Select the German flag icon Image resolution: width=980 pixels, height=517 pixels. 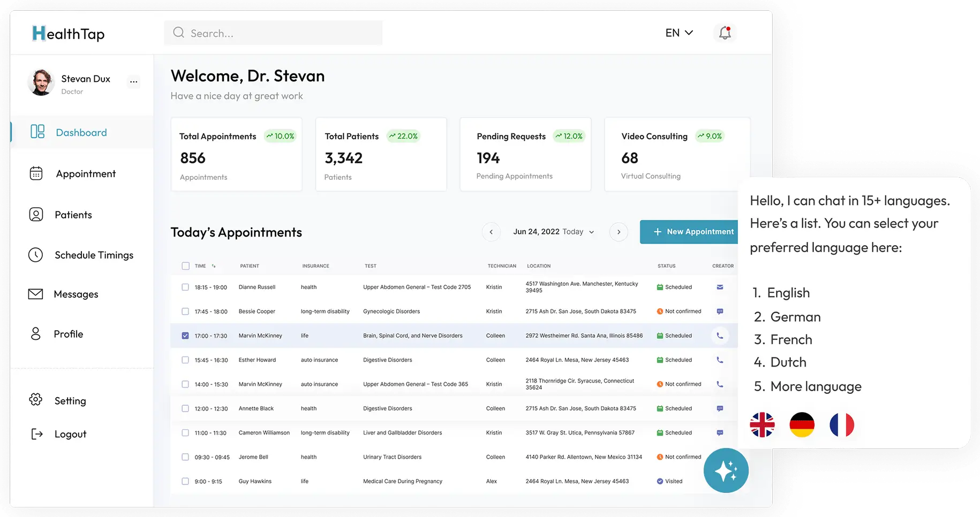[x=802, y=425]
